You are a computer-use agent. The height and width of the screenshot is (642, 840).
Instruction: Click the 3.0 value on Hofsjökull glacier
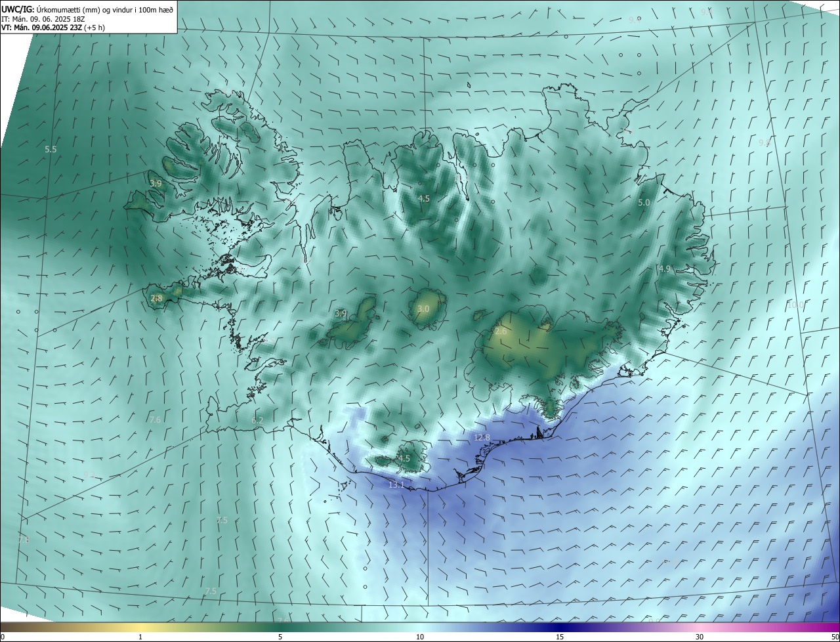click(423, 309)
